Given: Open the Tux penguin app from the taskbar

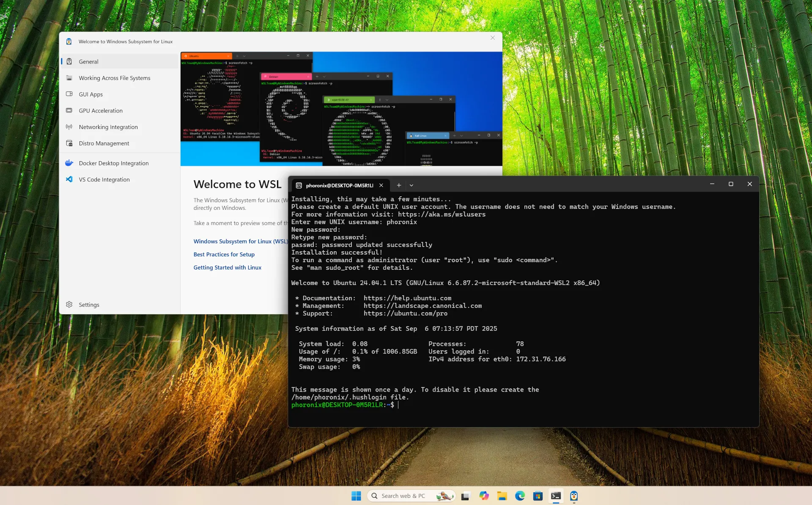Looking at the screenshot, I should pyautogui.click(x=574, y=496).
